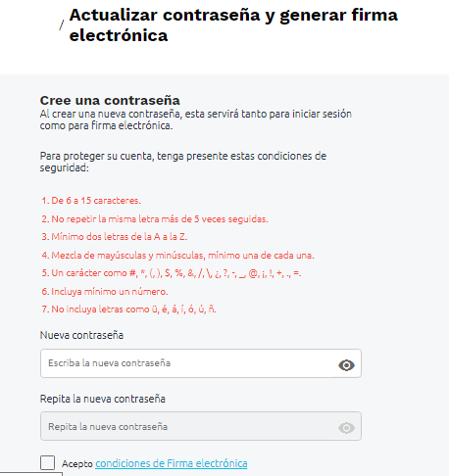Click the Repita la nueva contraseña label
449x476 pixels.
(102, 399)
